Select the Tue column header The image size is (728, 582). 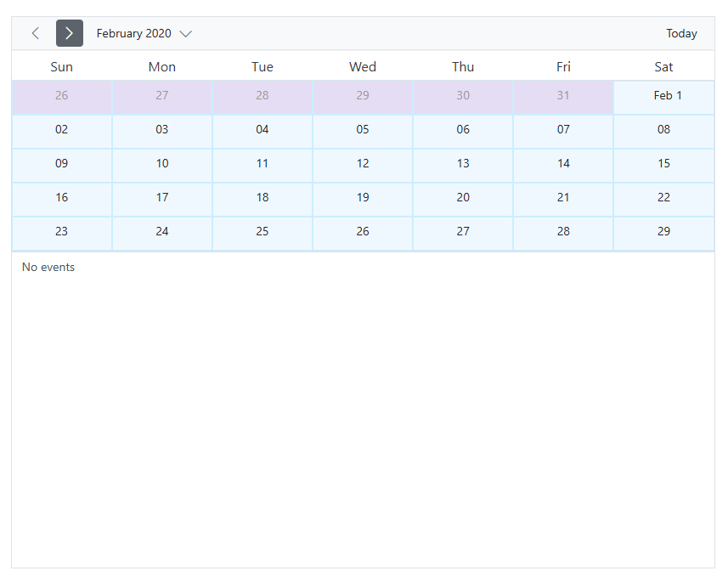262,67
